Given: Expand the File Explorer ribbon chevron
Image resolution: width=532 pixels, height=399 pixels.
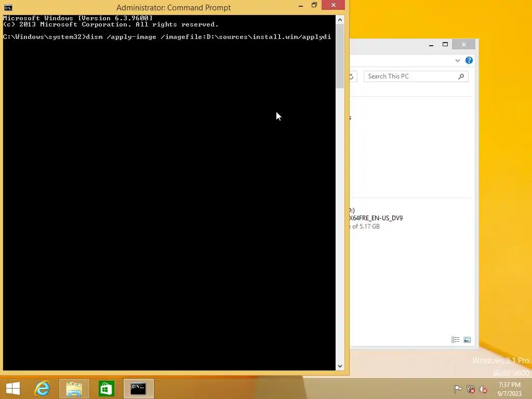Looking at the screenshot, I should 457,60.
